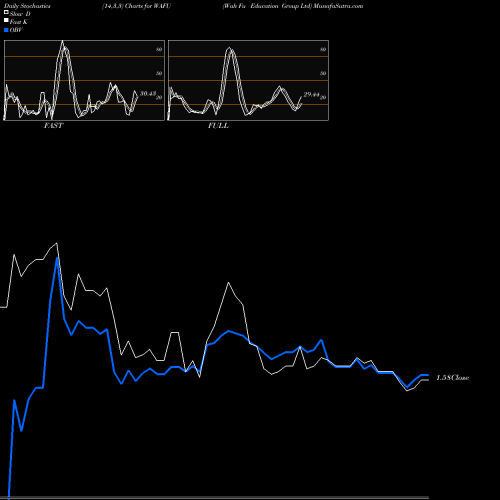The image size is (500, 500).
Task: Select the 'OBV' legend label
Action: pos(16,30)
